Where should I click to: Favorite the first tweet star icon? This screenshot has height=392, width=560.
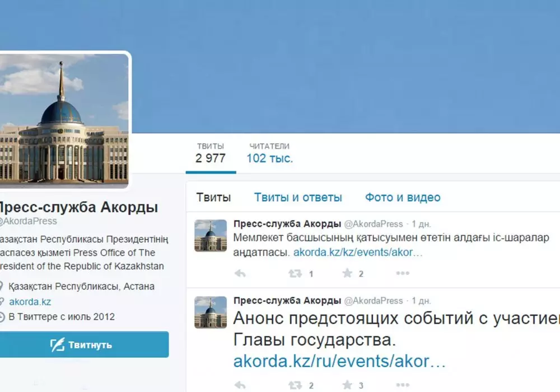pos(347,273)
